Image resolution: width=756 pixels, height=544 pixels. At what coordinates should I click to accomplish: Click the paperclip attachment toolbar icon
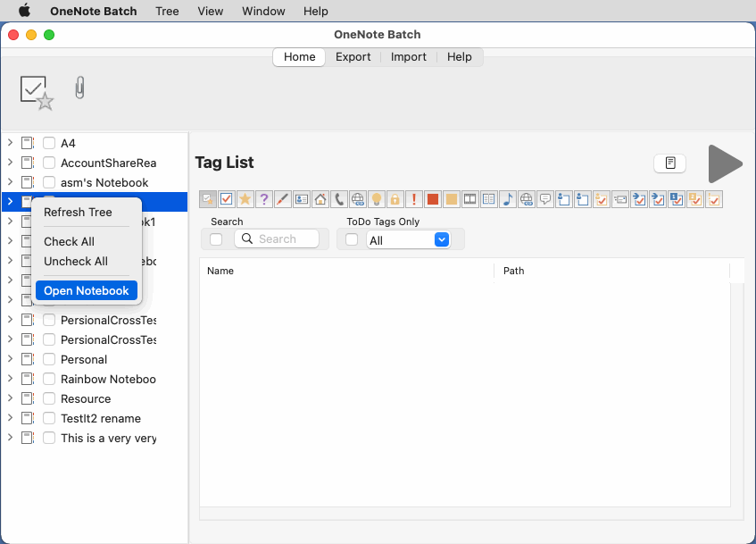coord(80,88)
